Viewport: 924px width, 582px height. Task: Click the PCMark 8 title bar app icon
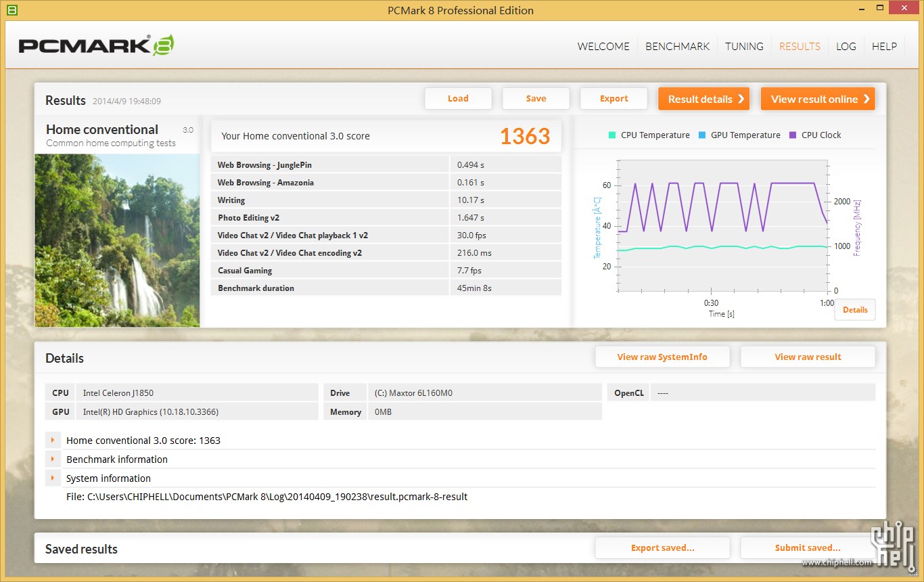[x=11, y=10]
